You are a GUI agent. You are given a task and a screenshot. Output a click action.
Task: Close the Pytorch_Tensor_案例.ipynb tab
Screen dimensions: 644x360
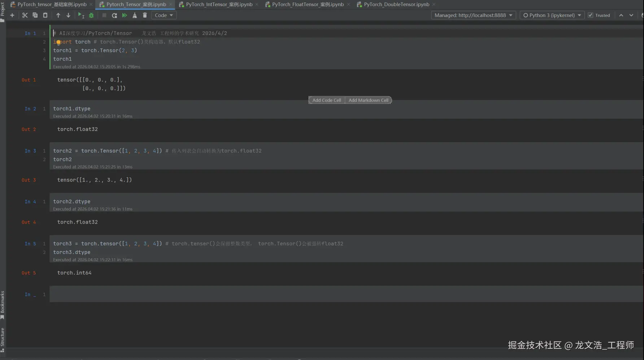[171, 4]
